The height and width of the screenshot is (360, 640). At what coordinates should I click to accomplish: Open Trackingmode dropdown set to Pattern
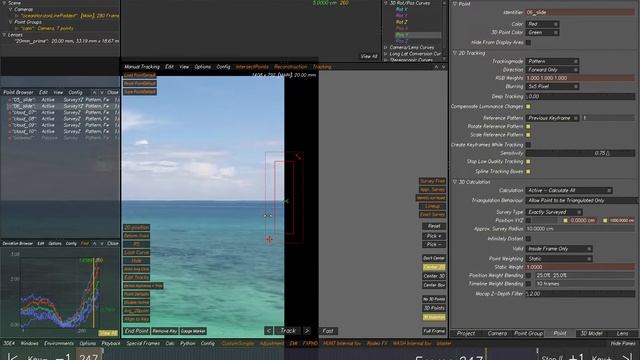pyautogui.click(x=552, y=61)
